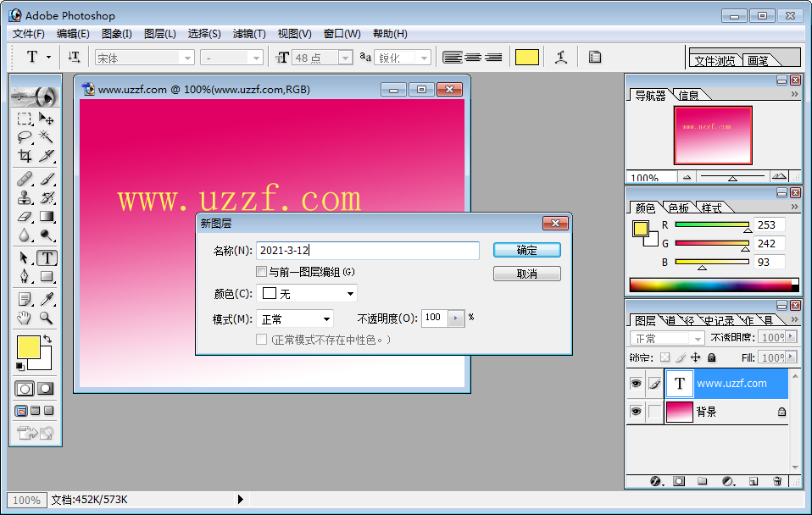The height and width of the screenshot is (515, 812).
Task: Select left align text button
Action: [x=453, y=57]
